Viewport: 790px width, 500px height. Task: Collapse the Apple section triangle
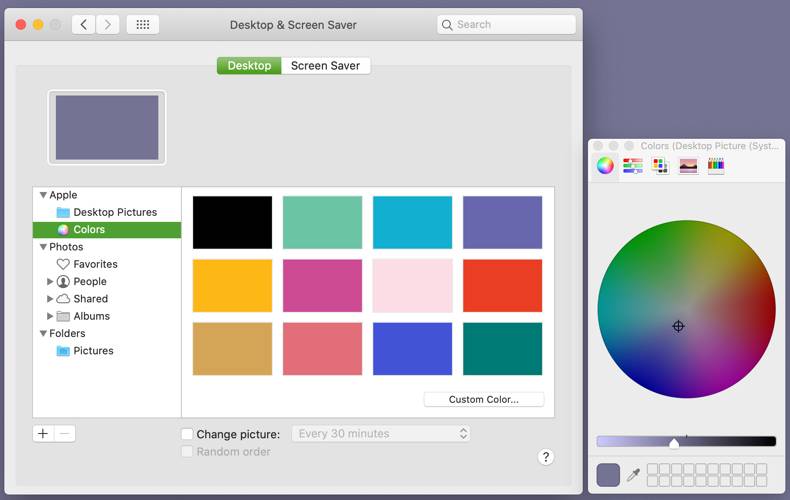point(43,195)
